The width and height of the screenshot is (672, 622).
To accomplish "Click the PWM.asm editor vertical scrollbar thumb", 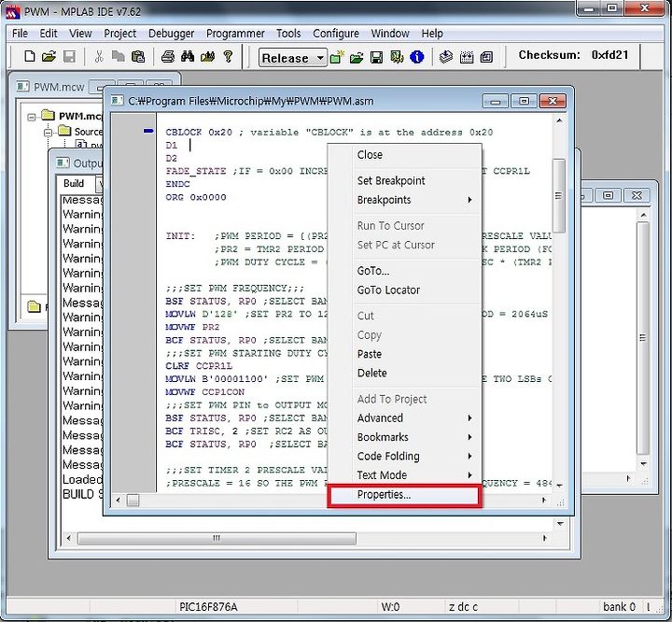I will [x=558, y=195].
